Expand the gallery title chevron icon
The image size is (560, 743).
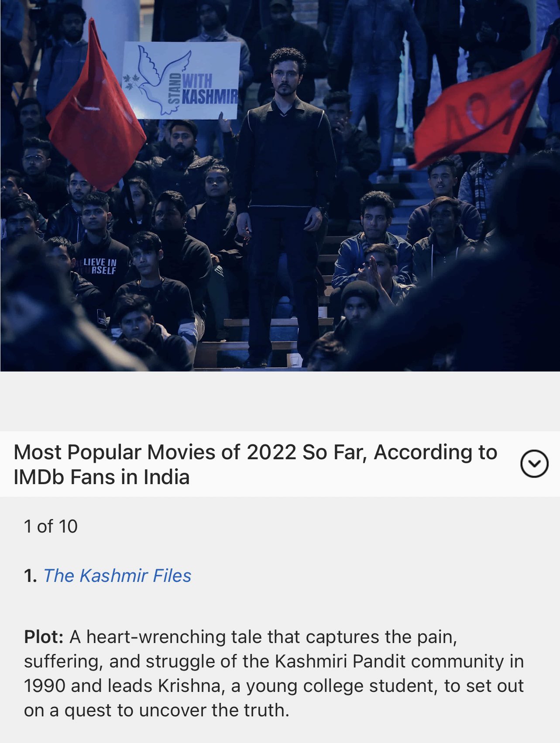tap(534, 464)
